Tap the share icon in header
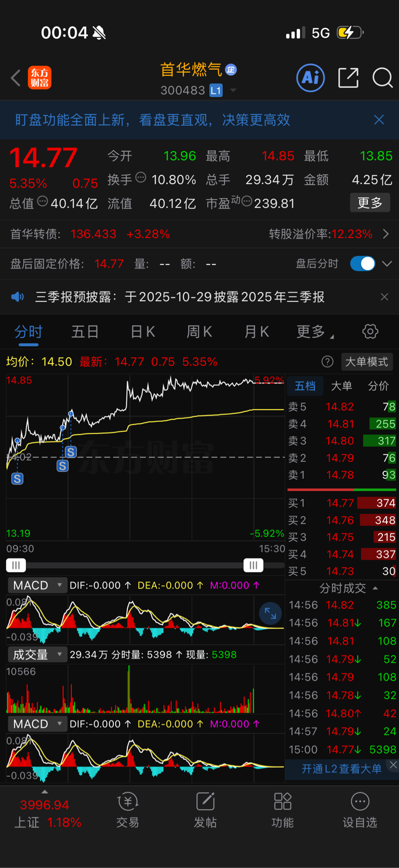399x868 pixels. click(348, 78)
